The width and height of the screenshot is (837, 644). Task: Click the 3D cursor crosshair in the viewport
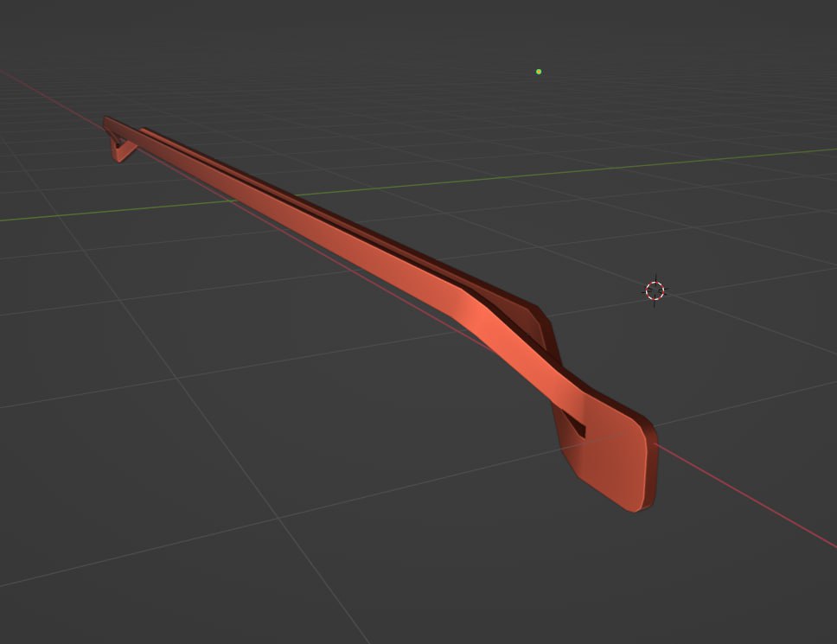(655, 290)
